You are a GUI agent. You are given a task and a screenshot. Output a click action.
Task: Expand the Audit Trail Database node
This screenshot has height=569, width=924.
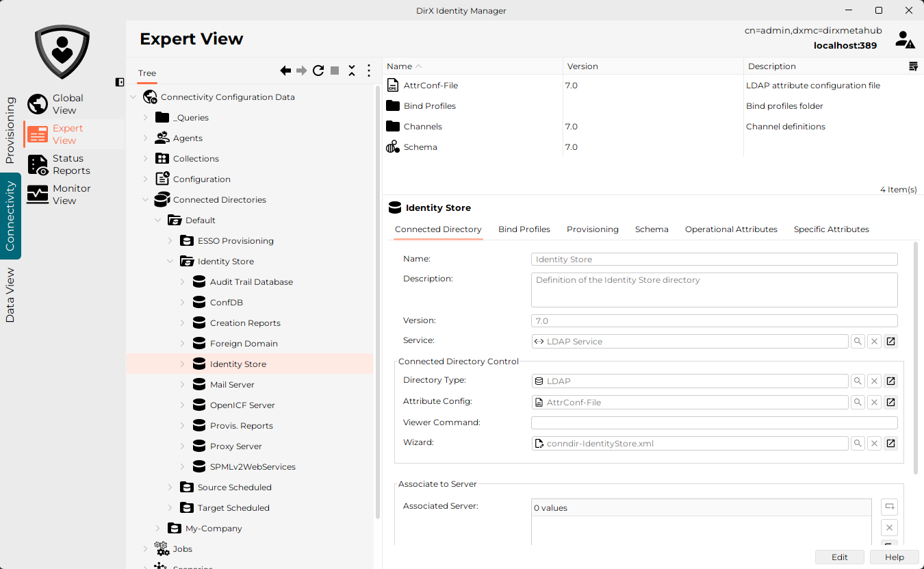click(x=182, y=282)
